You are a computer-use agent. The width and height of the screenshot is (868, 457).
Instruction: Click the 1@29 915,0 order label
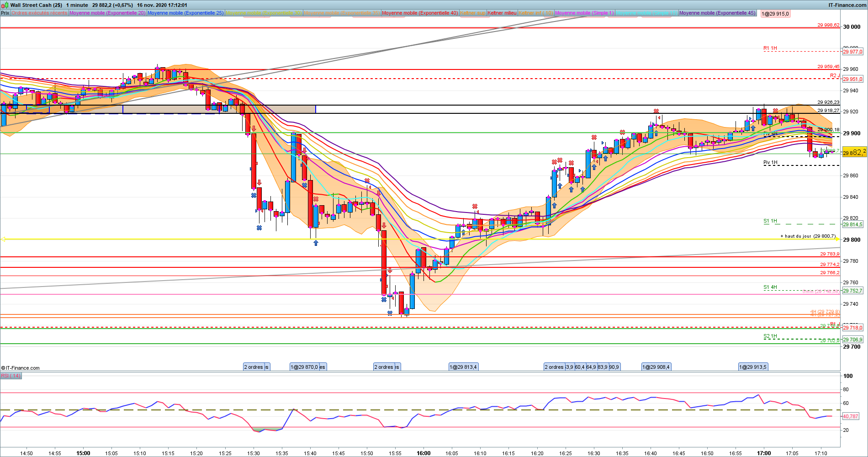tap(775, 14)
